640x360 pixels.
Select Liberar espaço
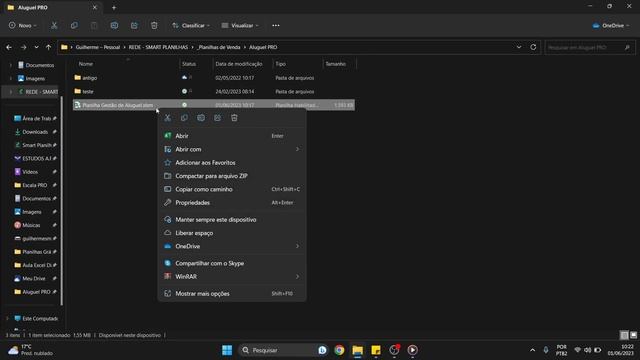point(232,233)
